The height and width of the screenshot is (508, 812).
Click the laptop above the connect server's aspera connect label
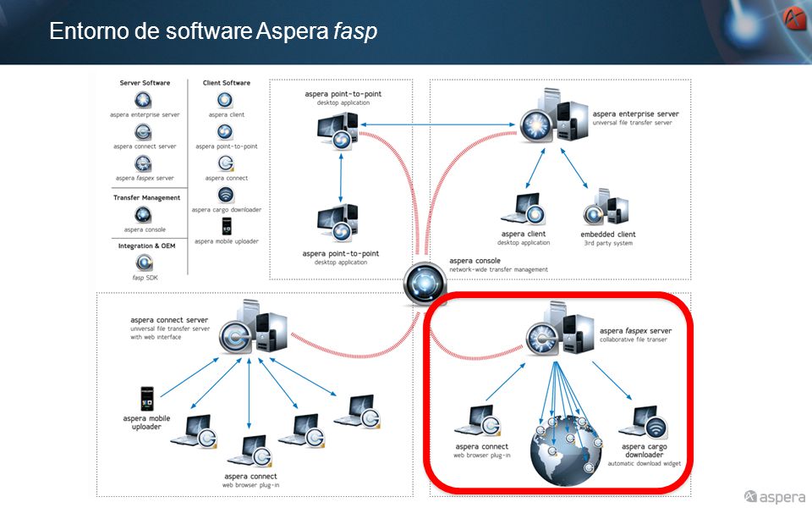click(250, 451)
